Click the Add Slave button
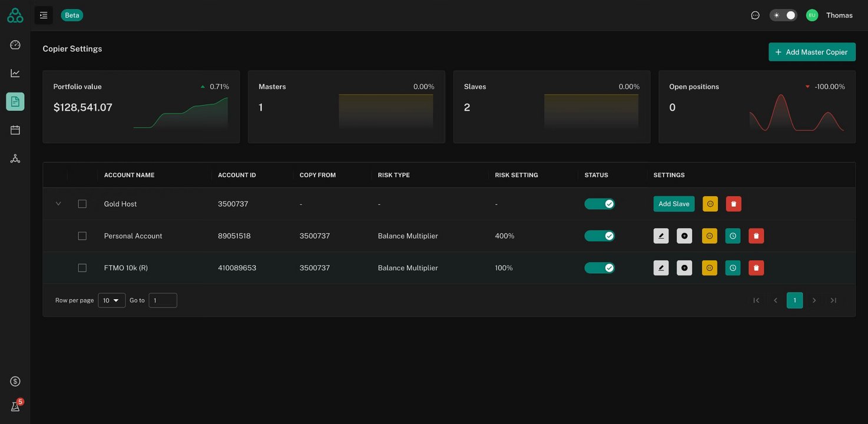This screenshot has width=868, height=424. (x=674, y=204)
